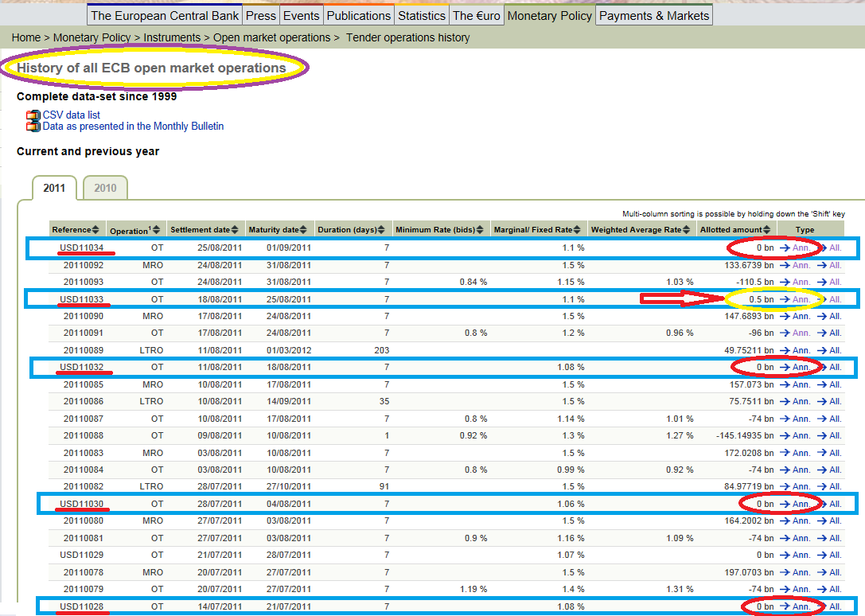Image resolution: width=865 pixels, height=616 pixels.
Task: Switch to the 2010 year tab
Action: (105, 188)
